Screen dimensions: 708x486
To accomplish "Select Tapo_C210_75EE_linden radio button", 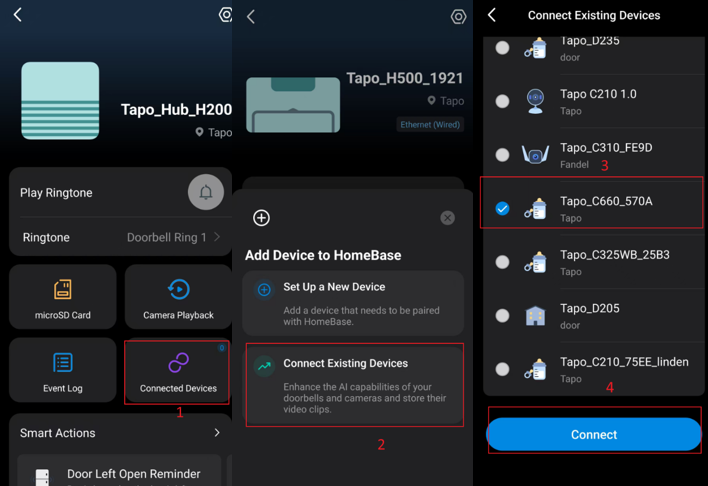I will pos(502,369).
